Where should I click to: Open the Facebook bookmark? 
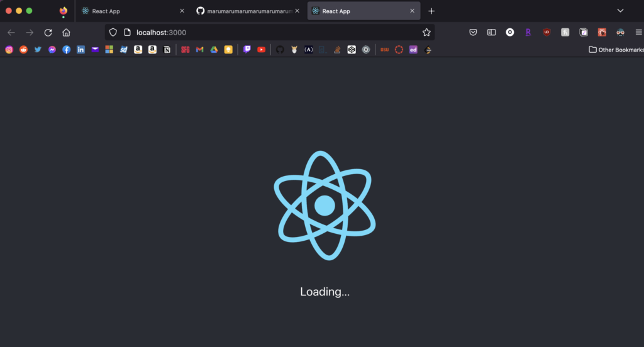[x=67, y=50]
